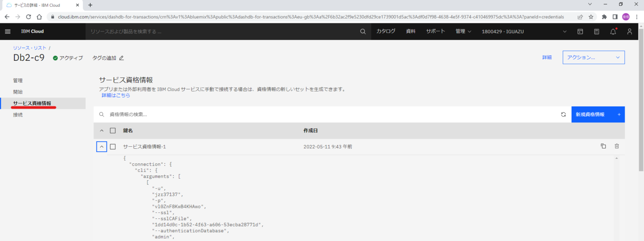Click the search magnifier icon in header
The height and width of the screenshot is (241, 644).
click(363, 31)
